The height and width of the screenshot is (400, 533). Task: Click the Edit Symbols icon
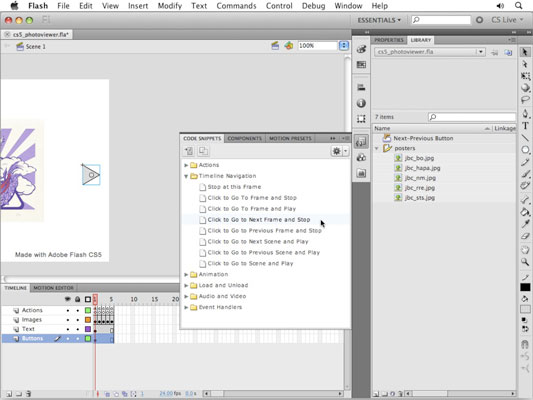pos(289,46)
